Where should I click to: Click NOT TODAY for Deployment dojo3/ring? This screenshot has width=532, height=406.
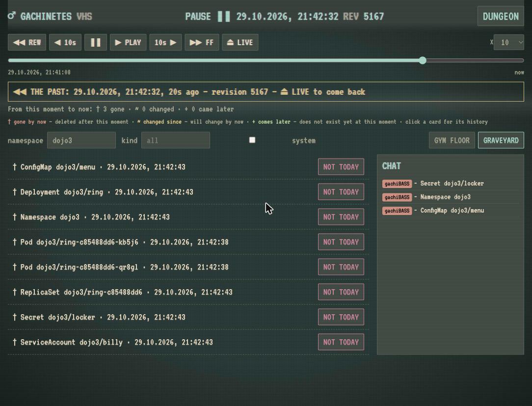341,192
